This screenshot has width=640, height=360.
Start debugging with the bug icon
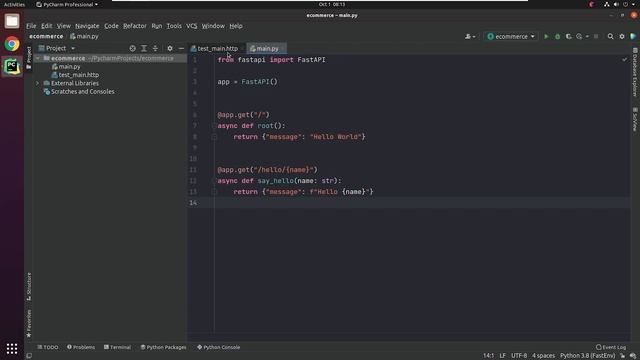(x=558, y=36)
